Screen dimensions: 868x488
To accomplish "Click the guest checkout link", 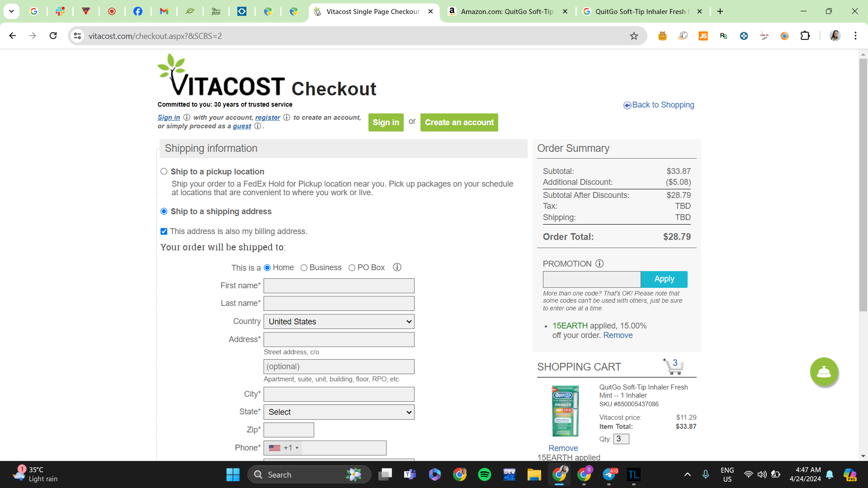I will (x=242, y=126).
